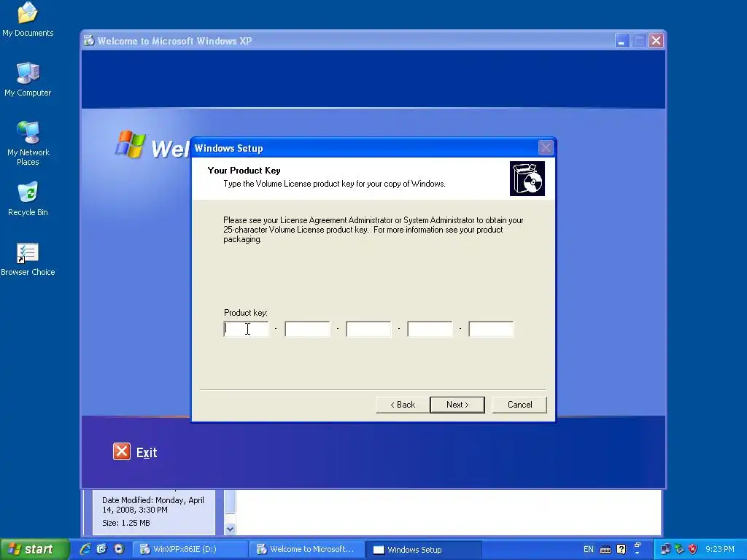Switch to WinXPPx86IE (D:) taskbar button
The height and width of the screenshot is (560, 747).
click(x=189, y=550)
